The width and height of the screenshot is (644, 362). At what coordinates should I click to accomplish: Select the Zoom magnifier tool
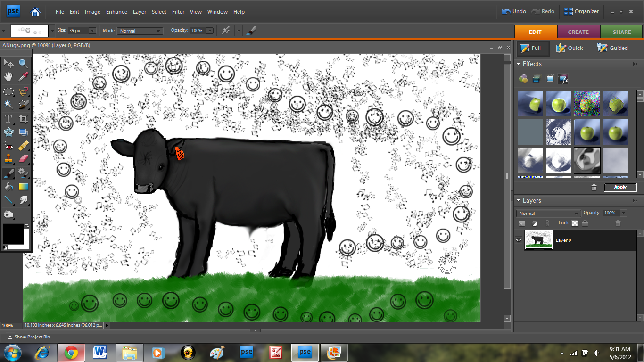point(23,64)
